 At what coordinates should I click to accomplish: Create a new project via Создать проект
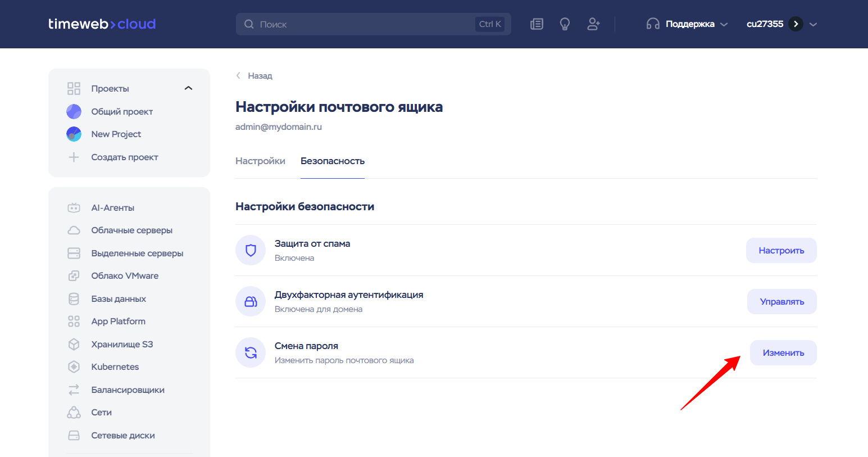point(124,157)
